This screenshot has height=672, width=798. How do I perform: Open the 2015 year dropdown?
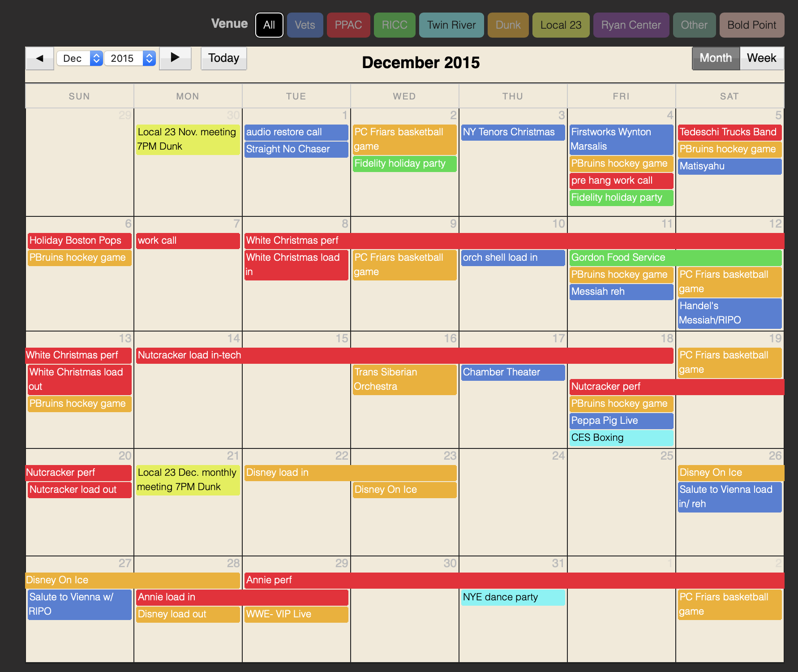coord(130,58)
